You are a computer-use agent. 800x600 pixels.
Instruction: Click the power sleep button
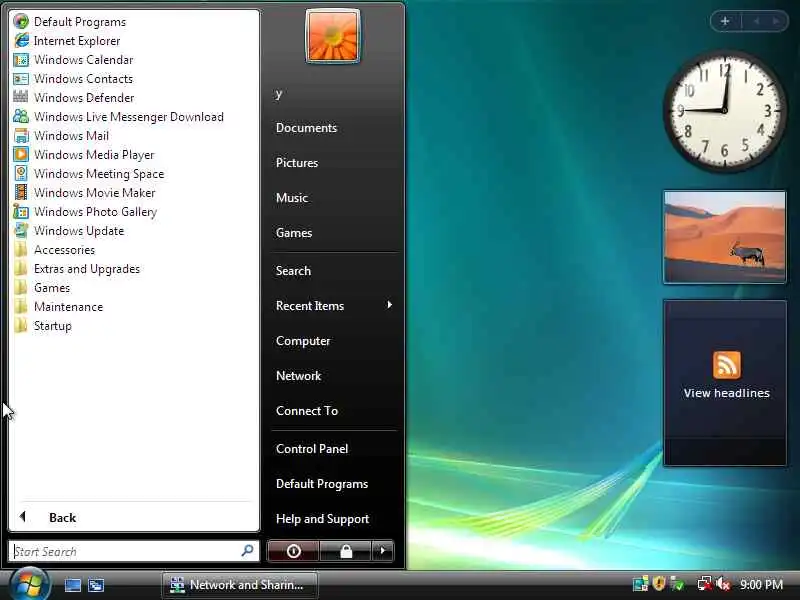pyautogui.click(x=293, y=551)
